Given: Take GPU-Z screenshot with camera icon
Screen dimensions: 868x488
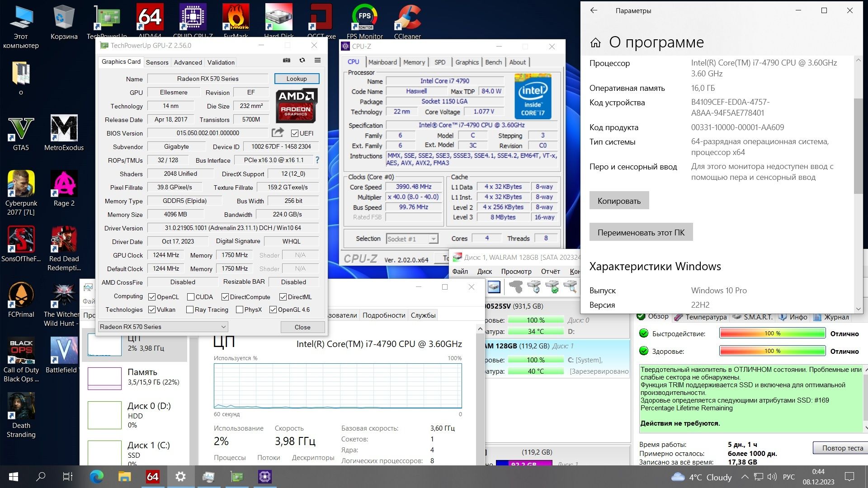Looking at the screenshot, I should [287, 60].
